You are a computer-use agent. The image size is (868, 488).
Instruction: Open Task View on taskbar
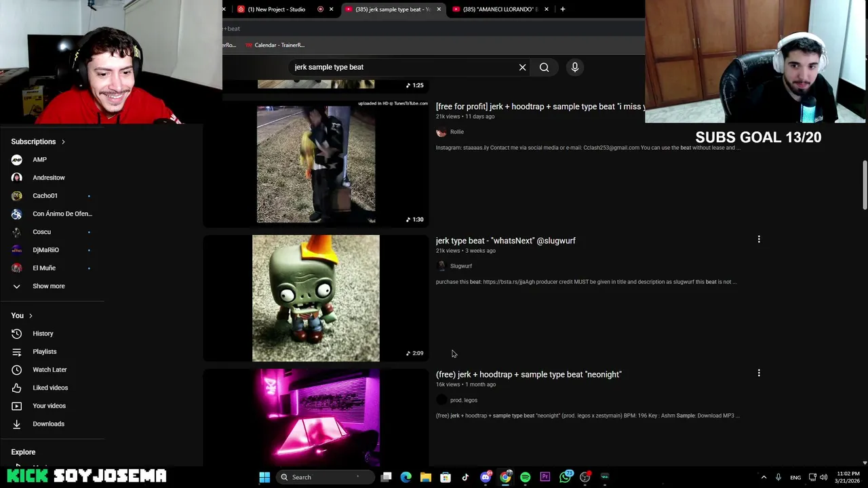(386, 477)
